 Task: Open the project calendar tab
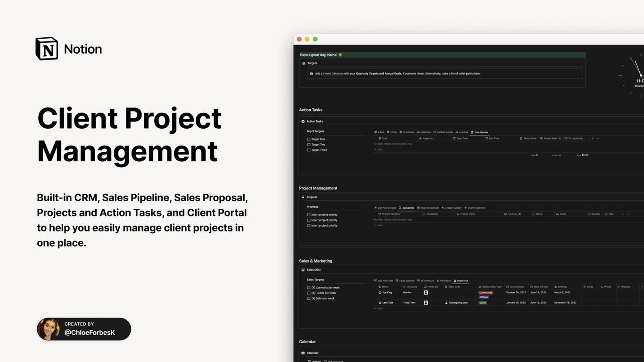pyautogui.click(x=428, y=208)
